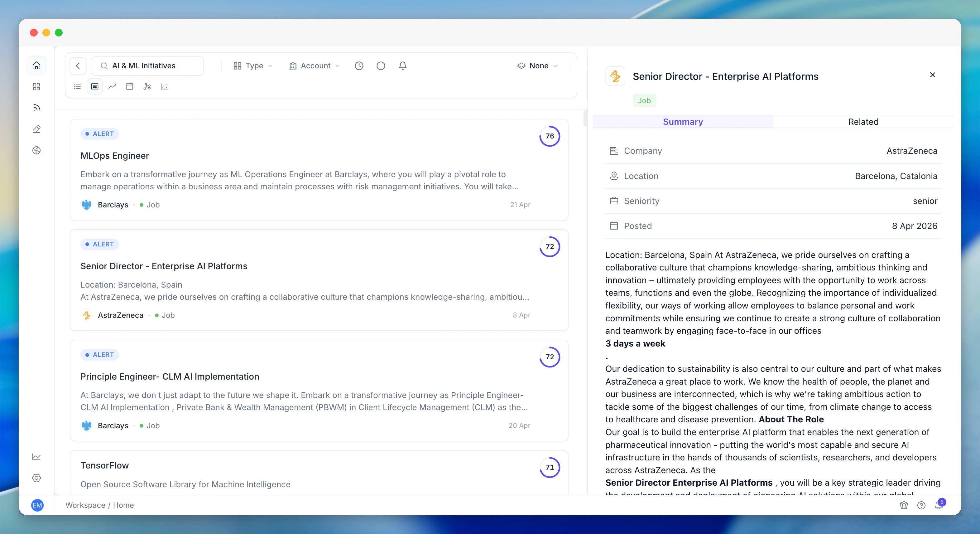Click the ALERT badge on Principle Engineer card
The image size is (980, 534).
coord(100,354)
